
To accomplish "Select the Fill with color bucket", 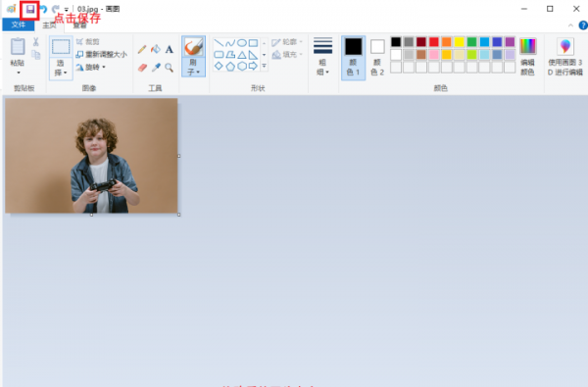I will coord(155,49).
